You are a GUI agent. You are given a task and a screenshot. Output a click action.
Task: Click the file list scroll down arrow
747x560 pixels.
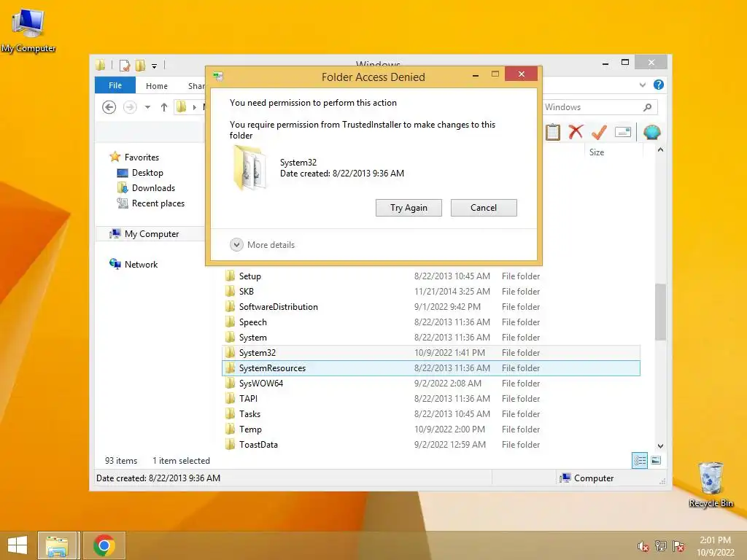660,446
